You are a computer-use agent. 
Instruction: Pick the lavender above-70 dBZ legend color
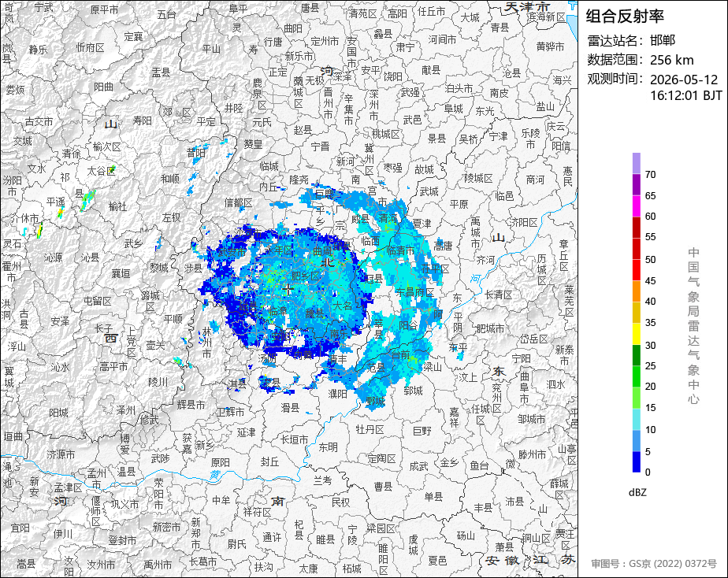[x=637, y=163]
